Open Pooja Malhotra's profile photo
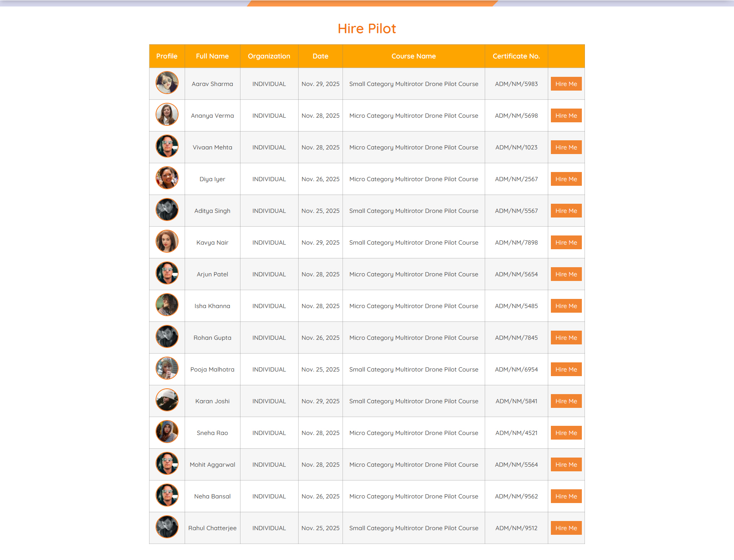The height and width of the screenshot is (560, 734). (x=167, y=368)
